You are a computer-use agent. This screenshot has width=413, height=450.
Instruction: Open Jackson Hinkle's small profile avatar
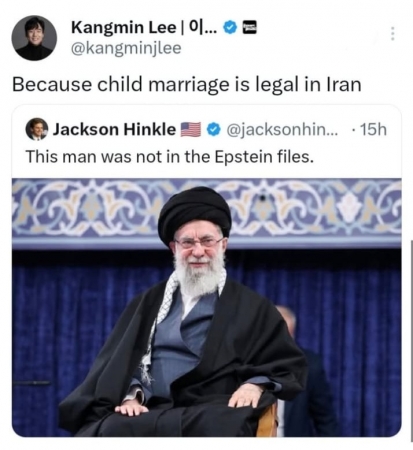(x=37, y=129)
